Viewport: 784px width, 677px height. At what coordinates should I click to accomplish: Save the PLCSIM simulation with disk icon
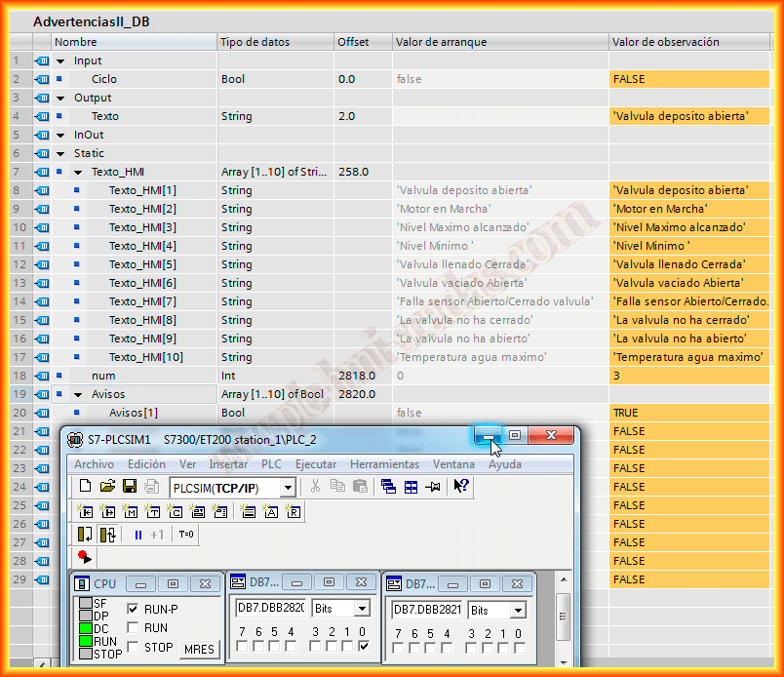129,487
